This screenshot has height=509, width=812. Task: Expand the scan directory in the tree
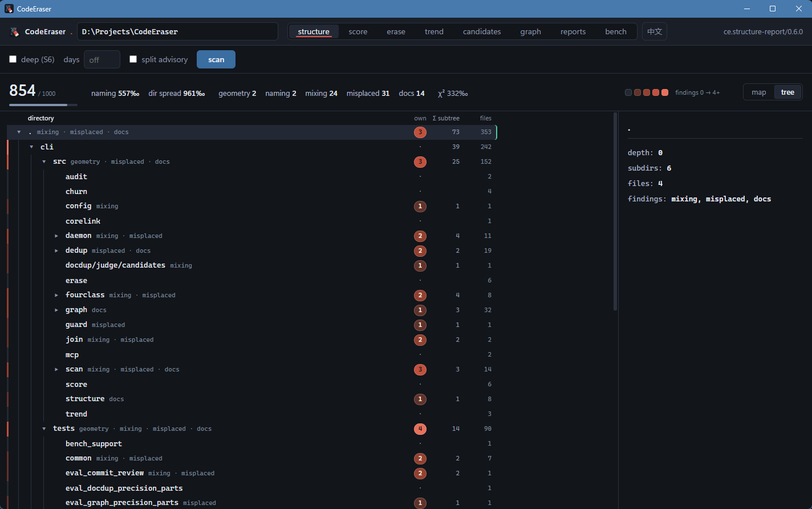coord(56,369)
